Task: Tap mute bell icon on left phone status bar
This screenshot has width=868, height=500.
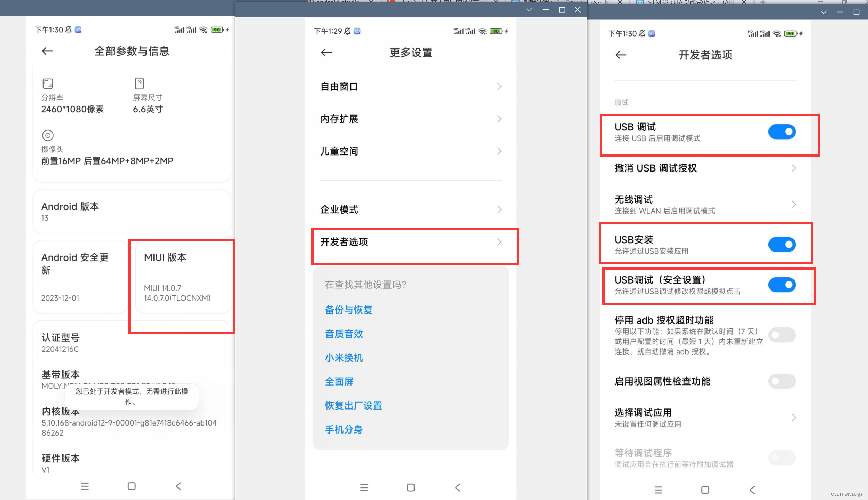Action: coord(69,30)
